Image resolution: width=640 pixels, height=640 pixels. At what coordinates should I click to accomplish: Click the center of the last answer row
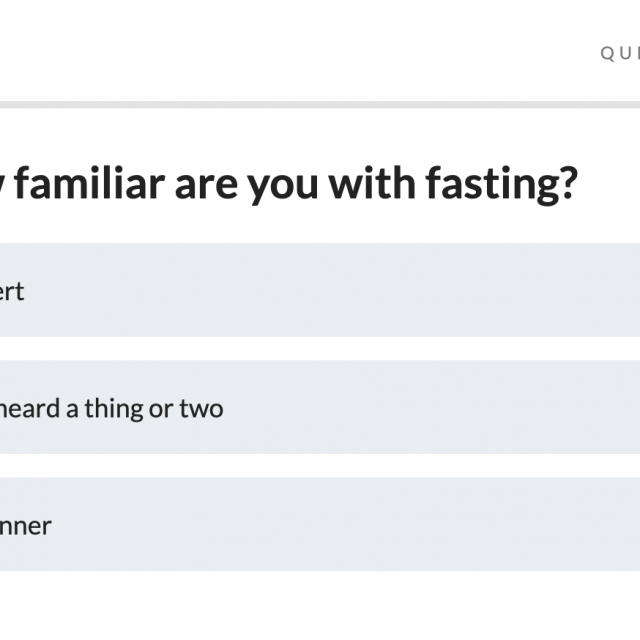click(320, 525)
